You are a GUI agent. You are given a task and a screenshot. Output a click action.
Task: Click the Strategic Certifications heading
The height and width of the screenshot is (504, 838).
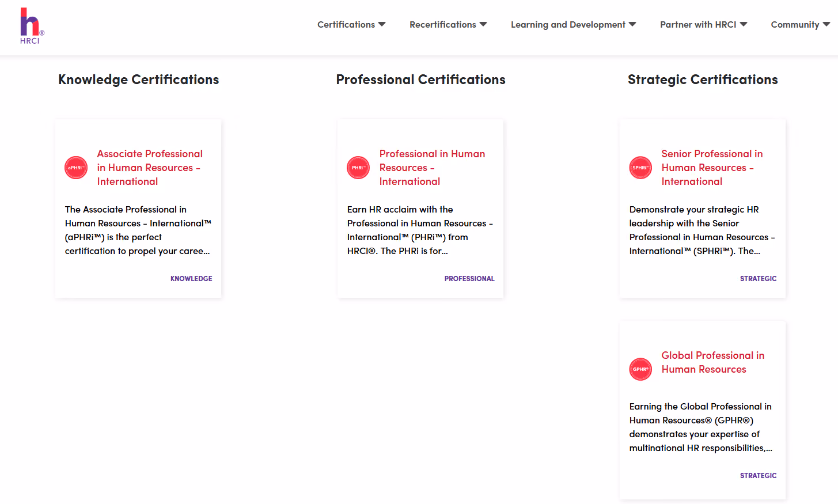point(703,79)
